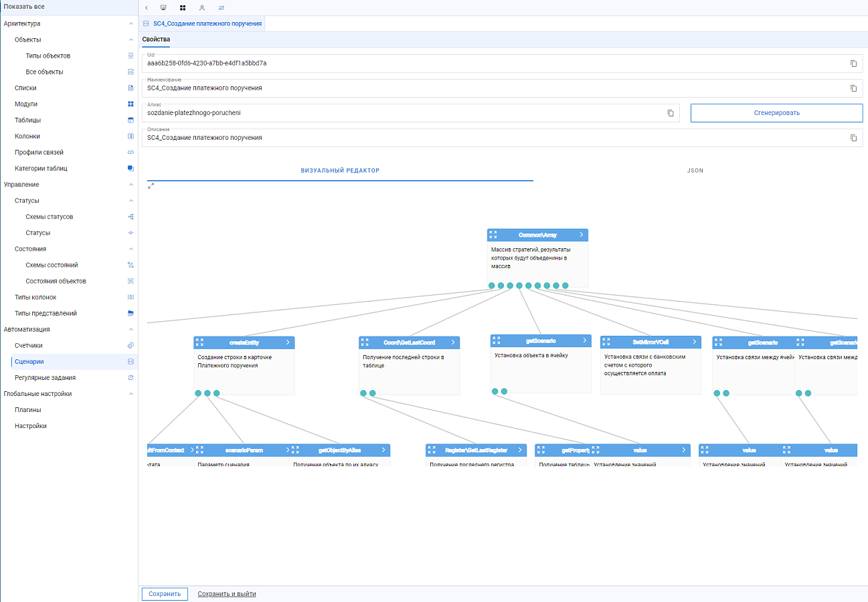Click expand icon on getObjectByAlias node
The width and height of the screenshot is (868, 602).
295,450
